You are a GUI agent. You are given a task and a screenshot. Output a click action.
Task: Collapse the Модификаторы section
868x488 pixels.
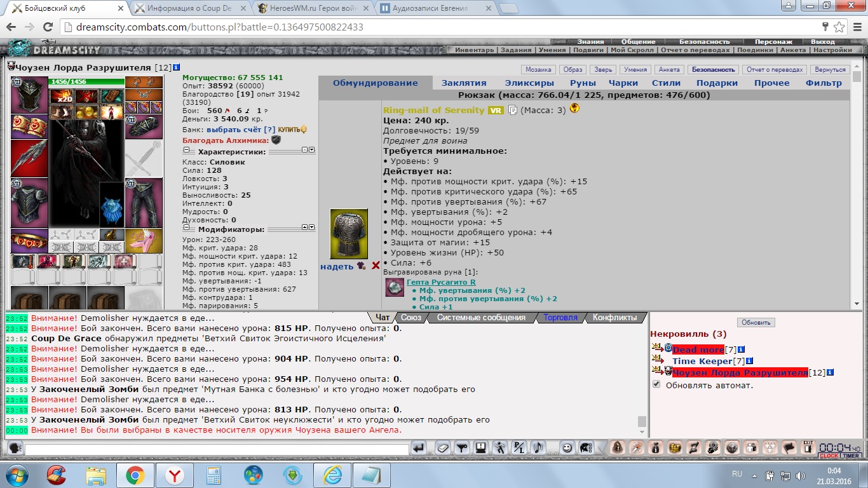186,227
